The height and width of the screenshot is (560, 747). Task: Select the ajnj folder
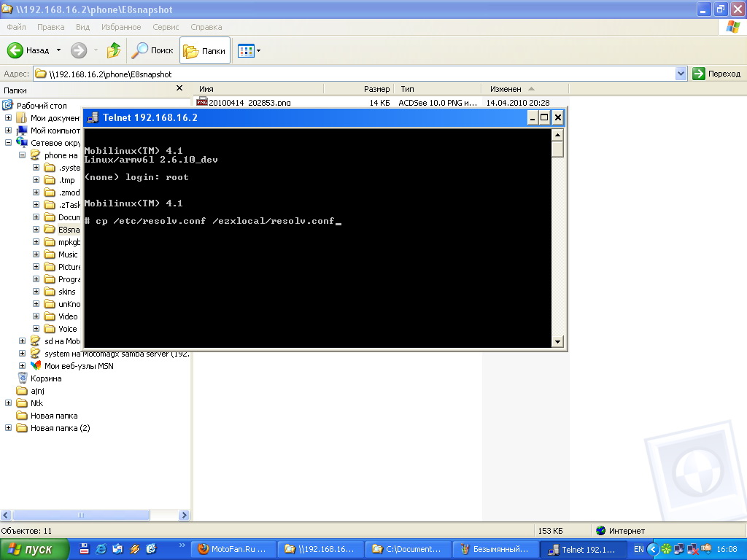37,391
